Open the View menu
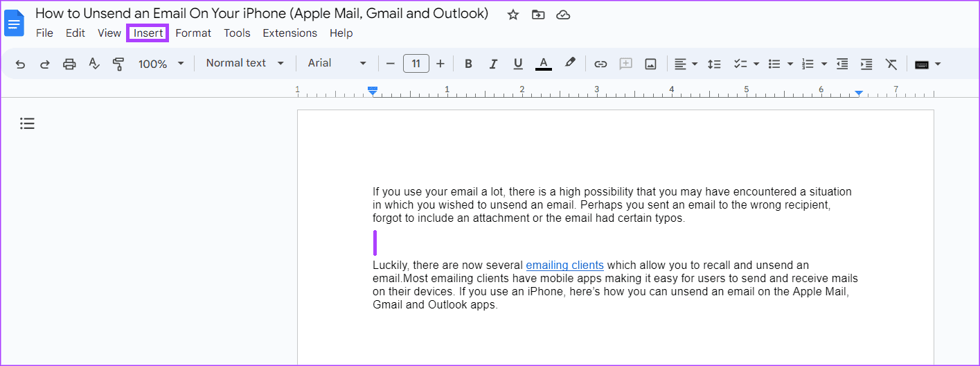This screenshot has height=366, width=980. [109, 33]
